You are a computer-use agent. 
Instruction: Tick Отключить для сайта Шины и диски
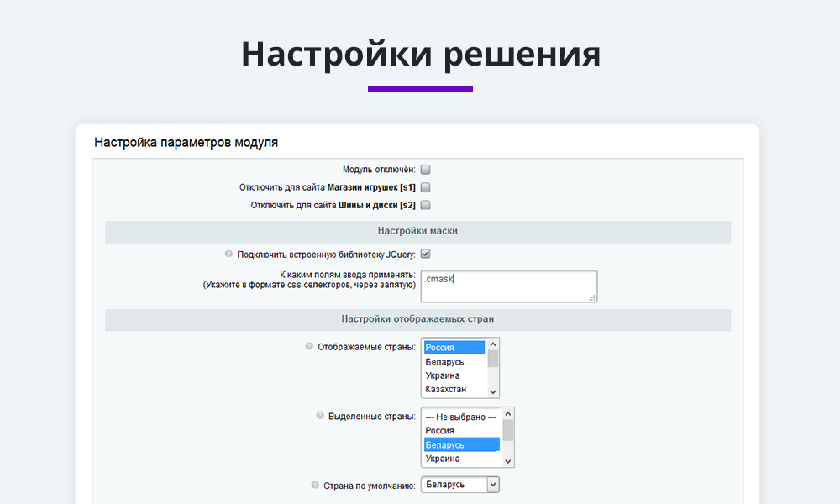click(425, 205)
